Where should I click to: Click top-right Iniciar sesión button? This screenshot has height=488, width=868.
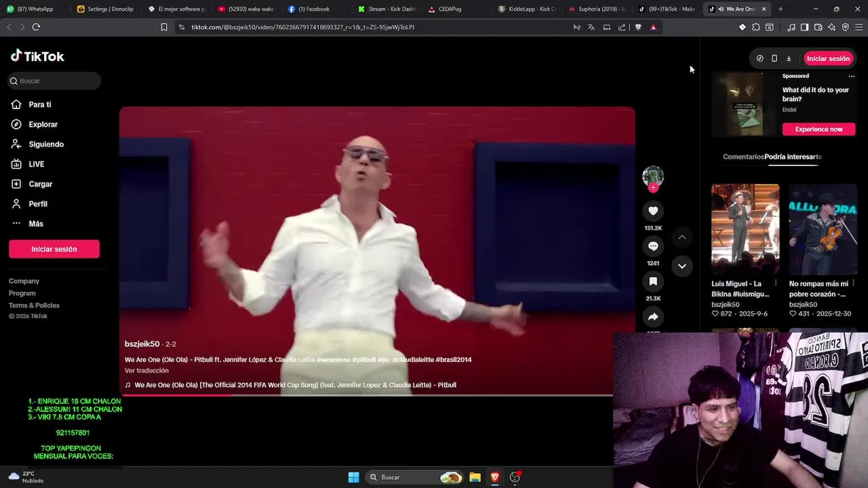click(x=828, y=58)
